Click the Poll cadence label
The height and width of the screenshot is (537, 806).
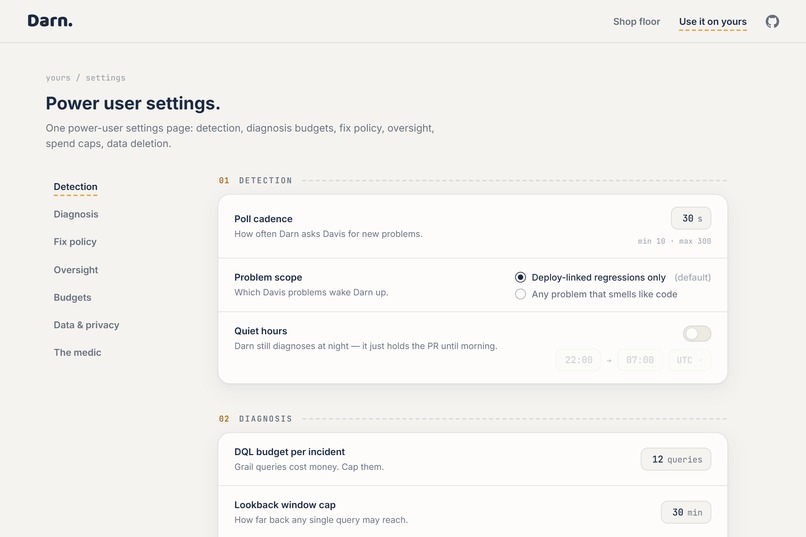coord(263,219)
